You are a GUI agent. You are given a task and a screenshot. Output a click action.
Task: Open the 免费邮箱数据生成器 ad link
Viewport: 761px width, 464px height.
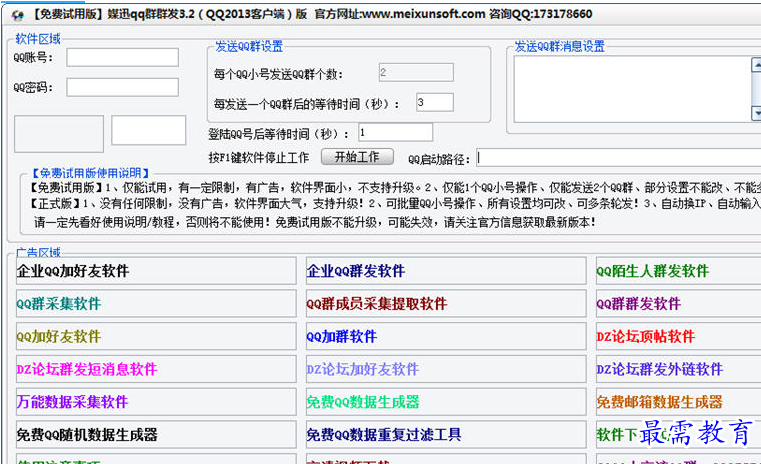coord(678,401)
